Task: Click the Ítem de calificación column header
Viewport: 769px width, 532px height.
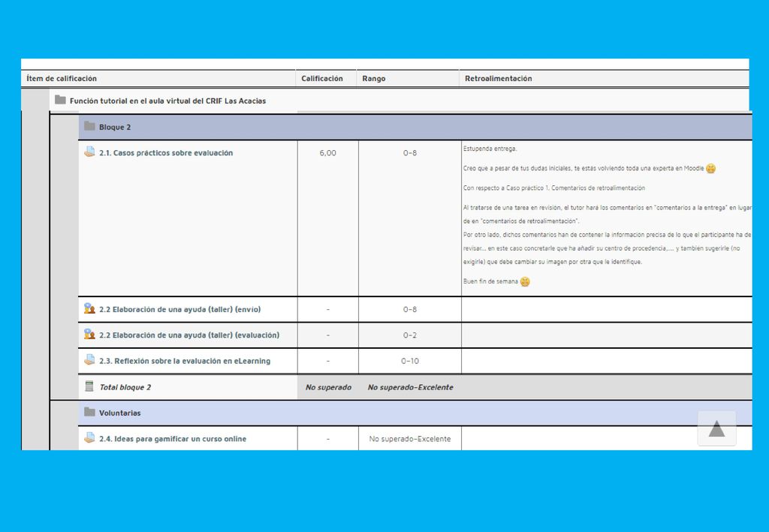Action: [62, 78]
